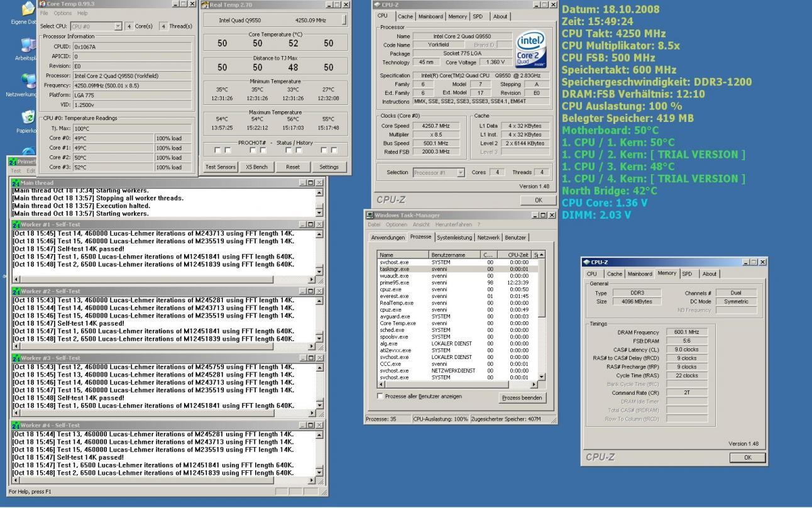Sort processes by the Benutzername column header
The width and height of the screenshot is (812, 508).
(454, 255)
